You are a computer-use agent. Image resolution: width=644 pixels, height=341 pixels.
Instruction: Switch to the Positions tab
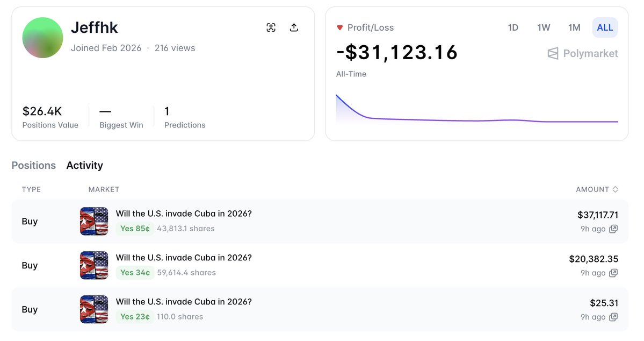click(34, 166)
